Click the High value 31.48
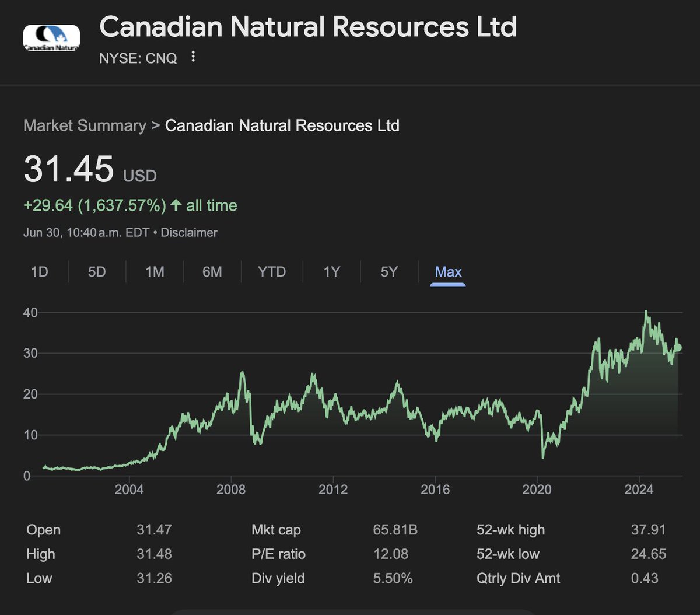This screenshot has width=700, height=615. [154, 554]
